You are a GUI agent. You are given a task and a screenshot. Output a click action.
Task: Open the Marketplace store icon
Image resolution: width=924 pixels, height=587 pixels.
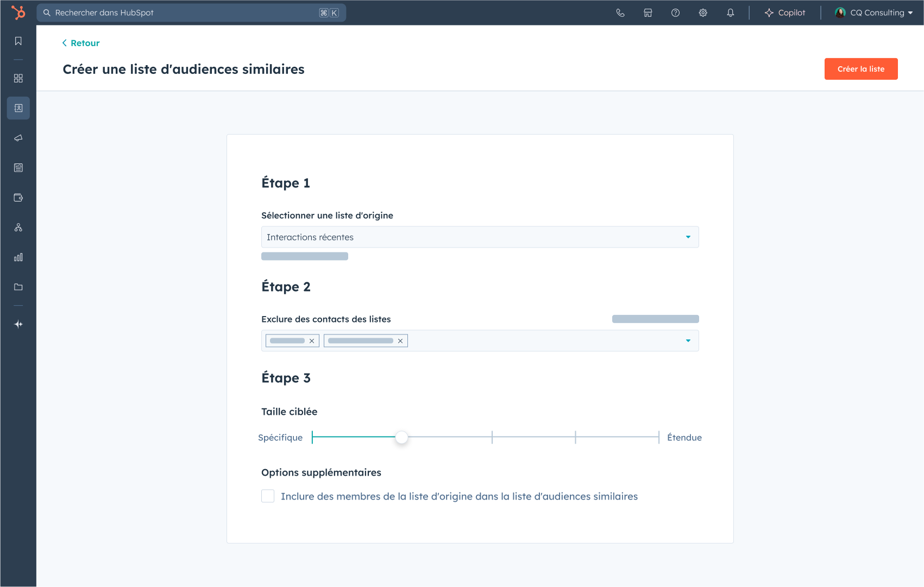648,12
